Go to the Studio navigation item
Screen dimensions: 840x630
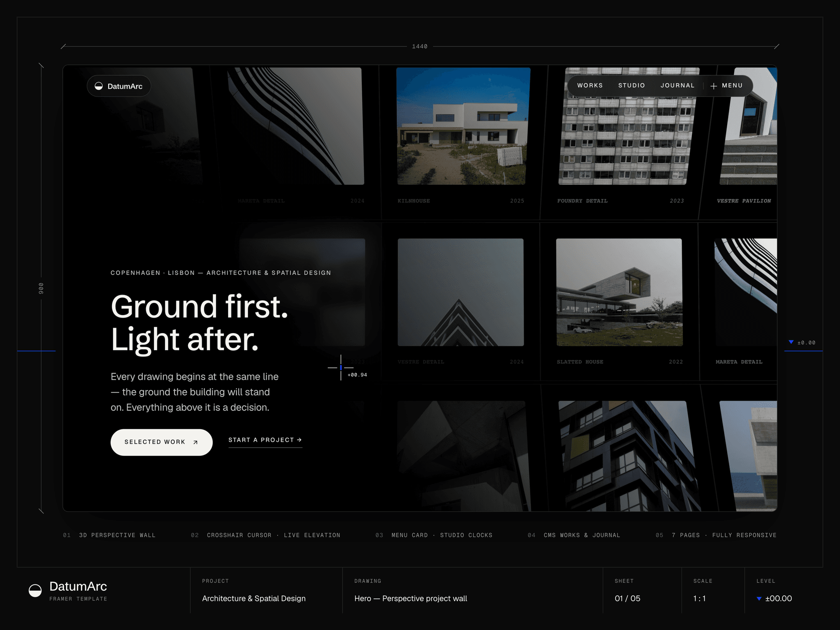click(632, 85)
